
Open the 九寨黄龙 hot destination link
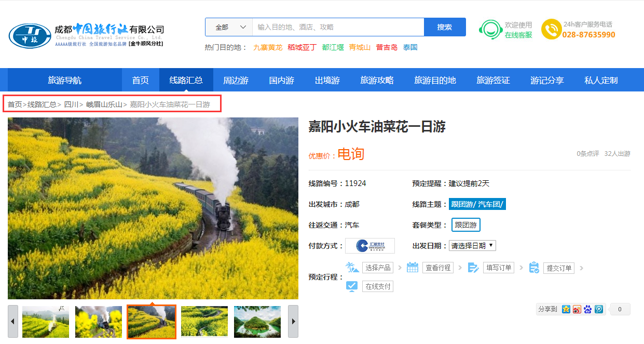coord(268,47)
